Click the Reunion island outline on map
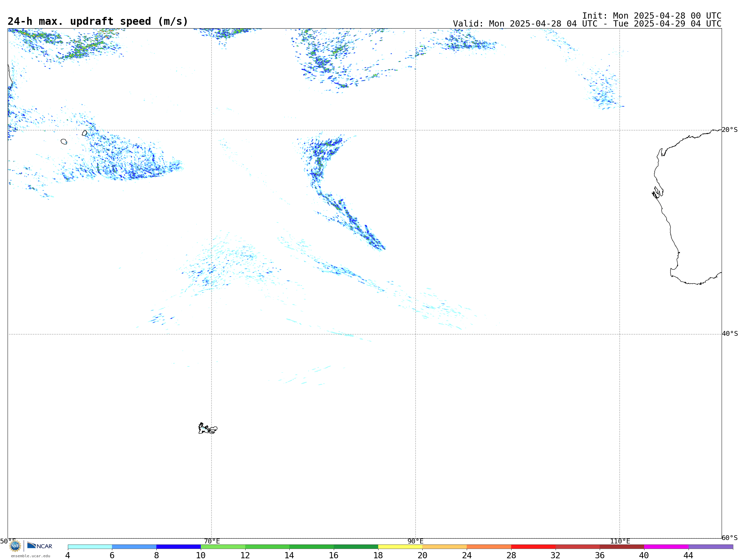This screenshot has width=744, height=560. click(x=64, y=142)
